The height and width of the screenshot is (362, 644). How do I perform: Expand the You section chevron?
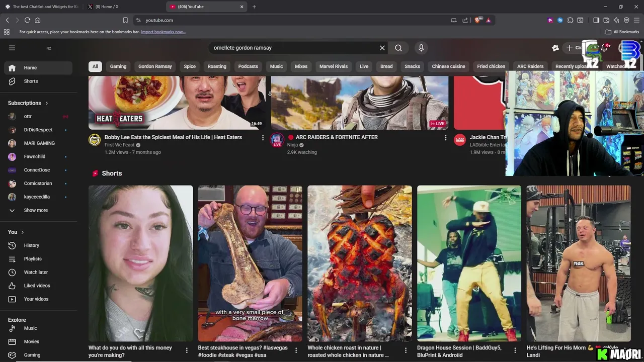[22, 232]
